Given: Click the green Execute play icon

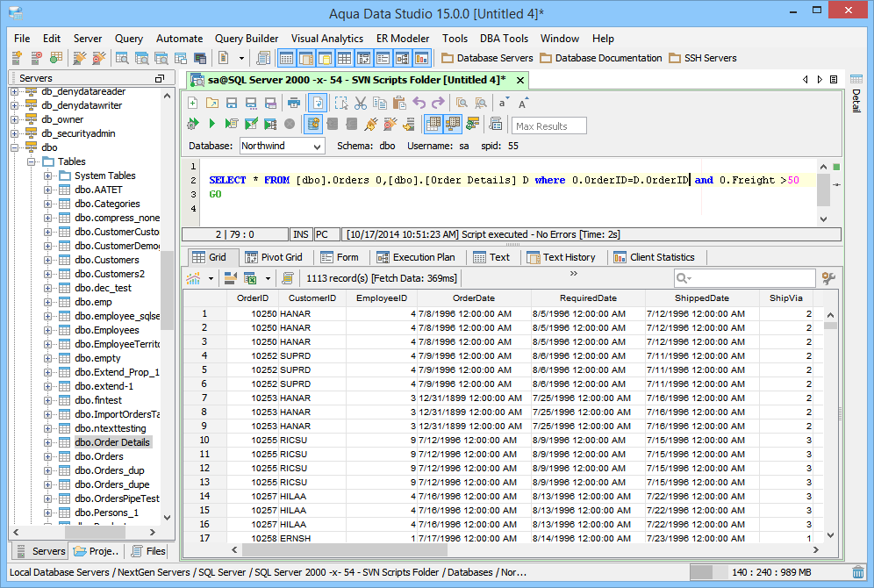Looking at the screenshot, I should click(x=211, y=124).
